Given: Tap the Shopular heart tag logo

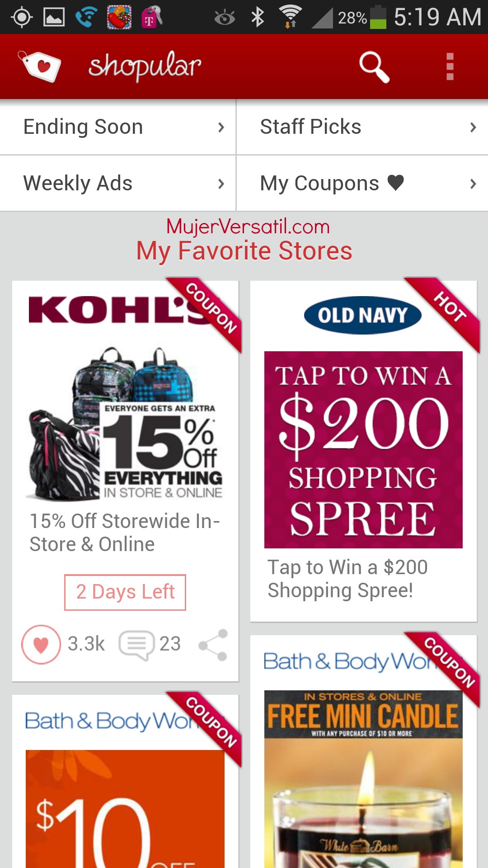Looking at the screenshot, I should (40, 66).
